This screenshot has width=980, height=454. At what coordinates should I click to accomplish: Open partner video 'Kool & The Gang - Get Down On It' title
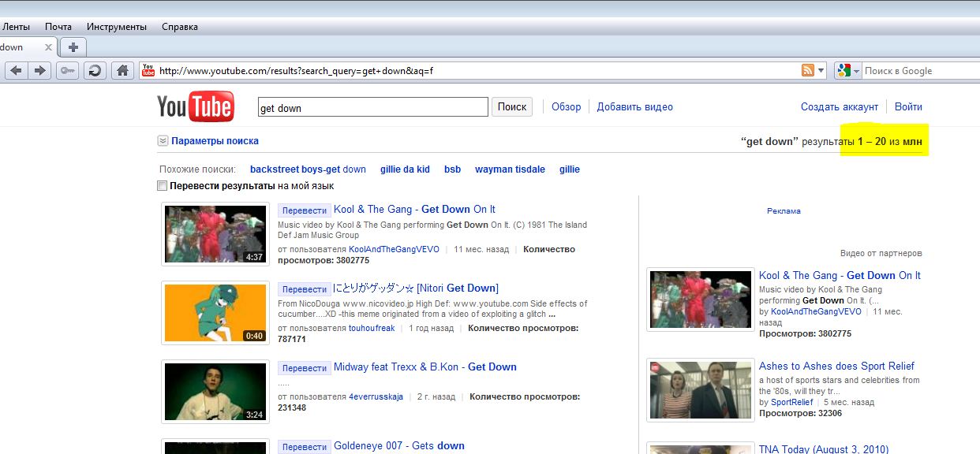point(840,276)
